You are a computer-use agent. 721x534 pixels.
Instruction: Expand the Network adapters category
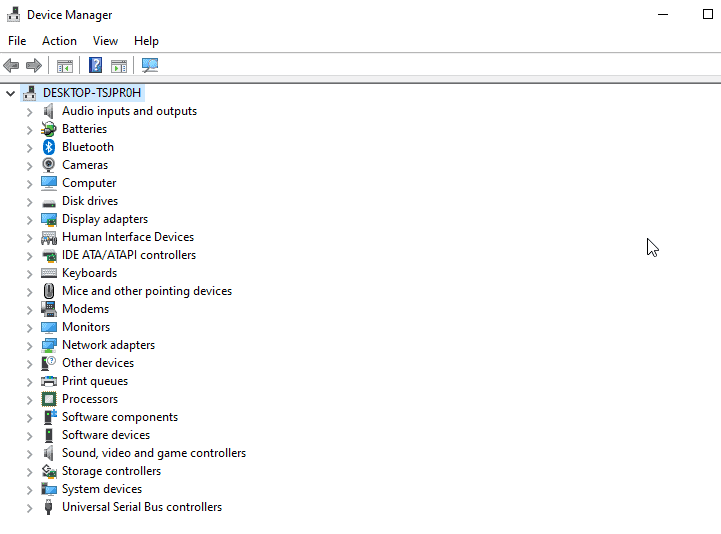click(x=30, y=346)
